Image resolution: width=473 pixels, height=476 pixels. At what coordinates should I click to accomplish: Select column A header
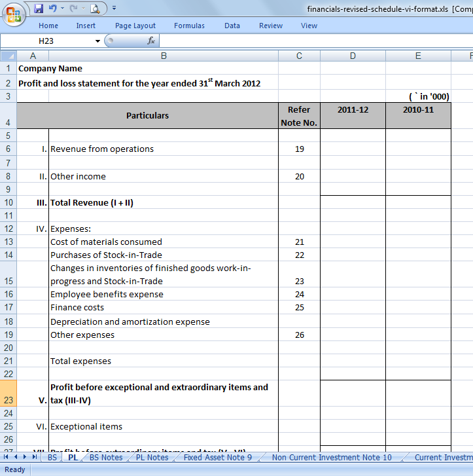point(33,56)
